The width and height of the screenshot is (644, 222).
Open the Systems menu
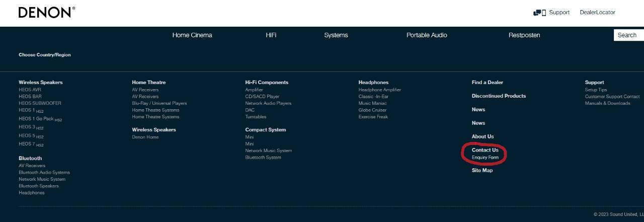(336, 35)
